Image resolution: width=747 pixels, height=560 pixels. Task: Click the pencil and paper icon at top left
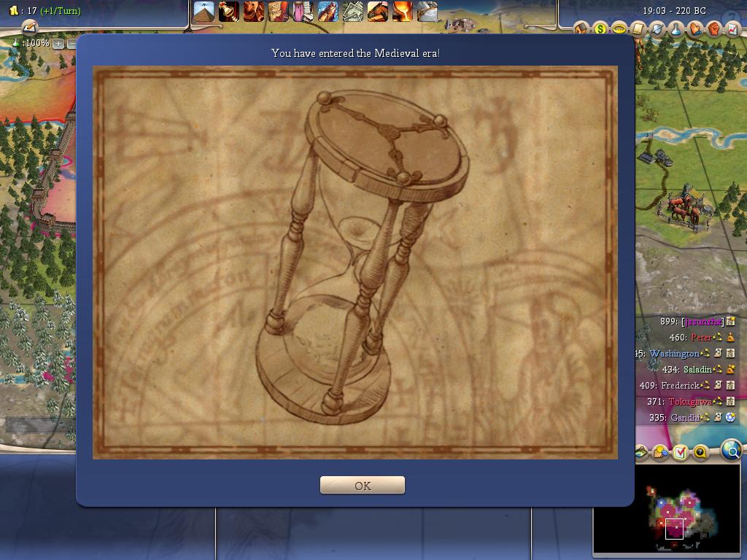29,27
